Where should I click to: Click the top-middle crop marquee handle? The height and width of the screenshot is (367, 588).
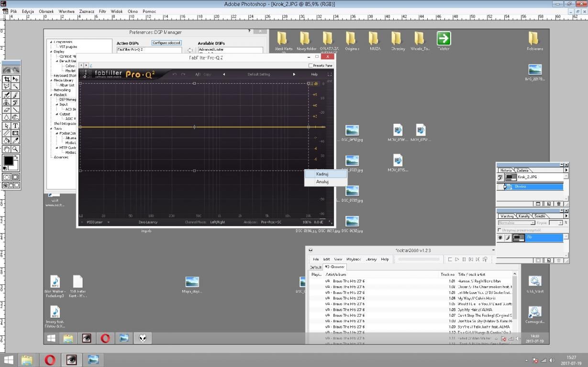[x=194, y=84]
